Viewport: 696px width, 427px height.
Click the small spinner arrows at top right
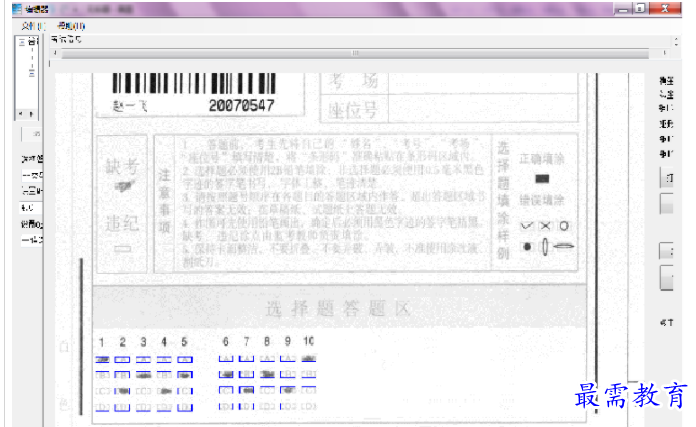pos(676,42)
